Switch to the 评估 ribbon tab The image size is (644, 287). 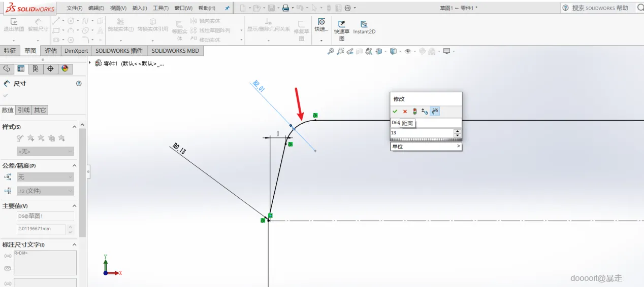(51, 51)
